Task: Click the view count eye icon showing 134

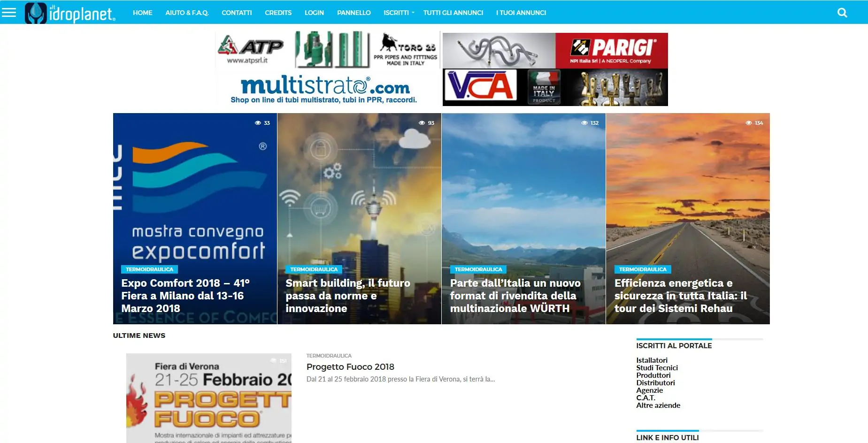Action: [x=749, y=123]
